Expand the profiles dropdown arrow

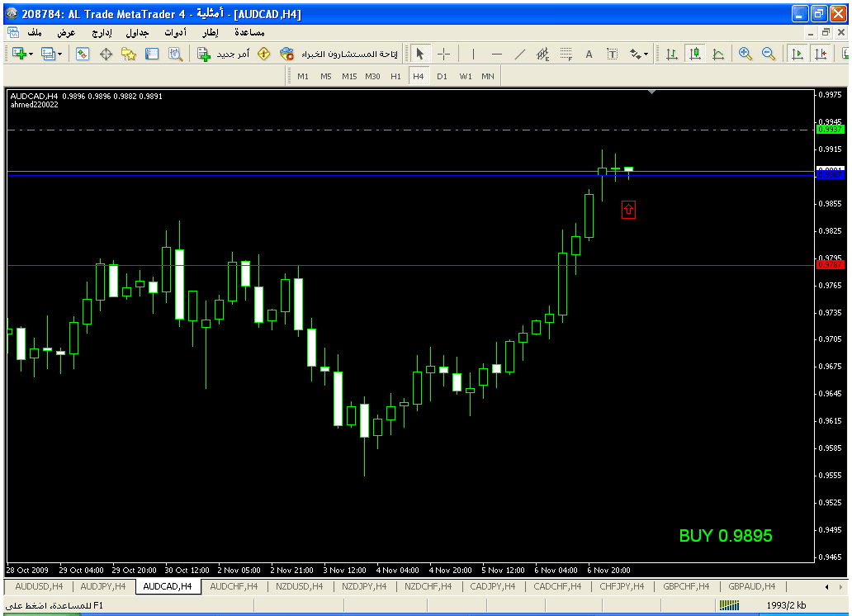click(60, 54)
